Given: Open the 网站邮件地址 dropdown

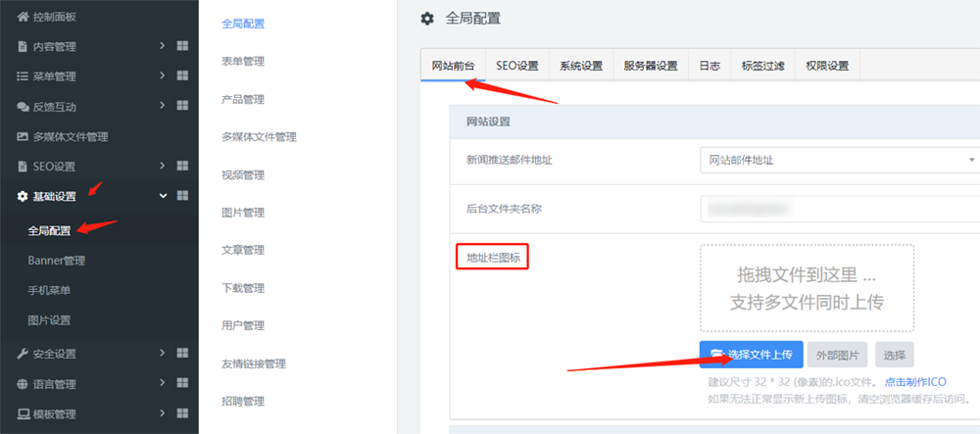Looking at the screenshot, I should click(x=840, y=160).
